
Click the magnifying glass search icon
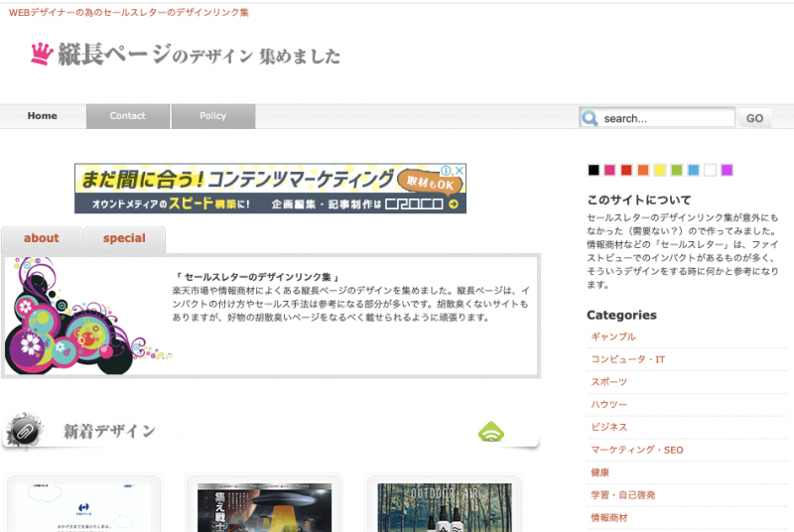pyautogui.click(x=591, y=118)
